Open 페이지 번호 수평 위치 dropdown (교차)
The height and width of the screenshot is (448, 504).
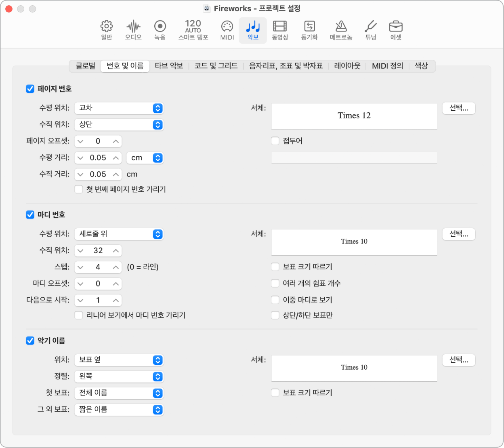coord(119,108)
